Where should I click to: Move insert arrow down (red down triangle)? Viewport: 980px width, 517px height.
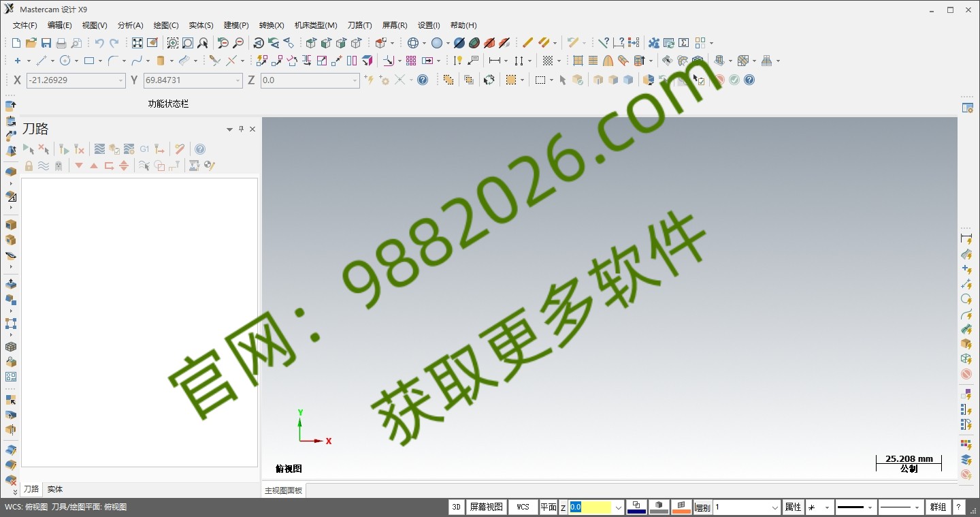coord(79,166)
